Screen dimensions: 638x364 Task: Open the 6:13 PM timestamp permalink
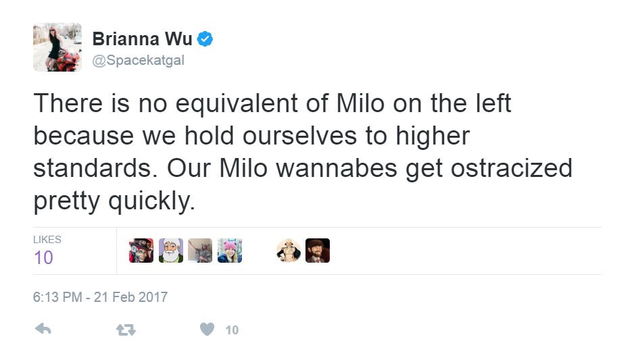click(57, 297)
